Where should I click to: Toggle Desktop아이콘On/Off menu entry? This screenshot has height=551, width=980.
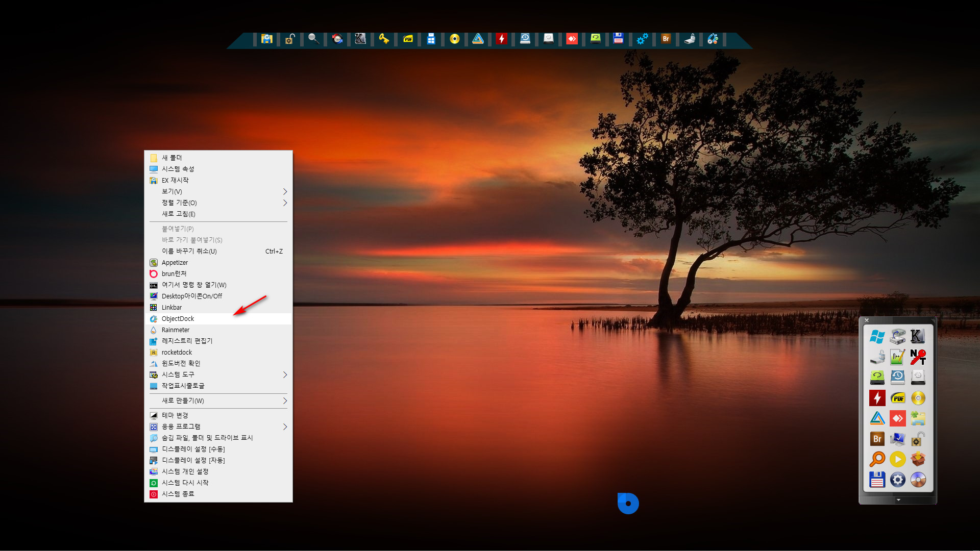click(218, 296)
